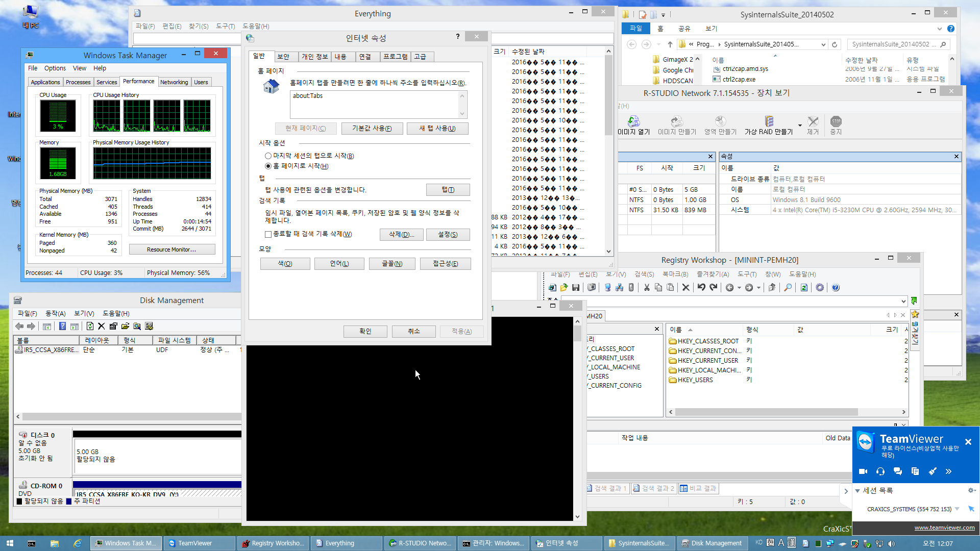Click the Find magnifier icon in Registry Workshop

point(788,288)
